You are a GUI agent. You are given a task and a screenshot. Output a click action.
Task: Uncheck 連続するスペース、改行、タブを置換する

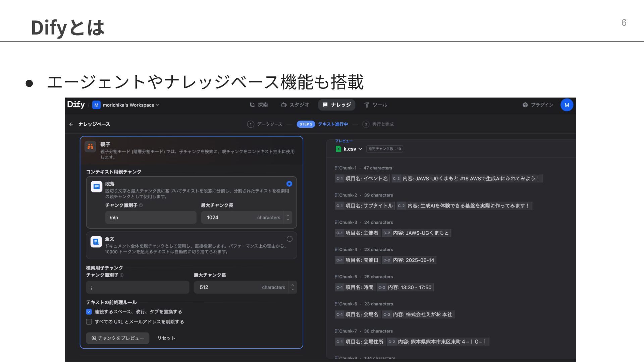89,312
